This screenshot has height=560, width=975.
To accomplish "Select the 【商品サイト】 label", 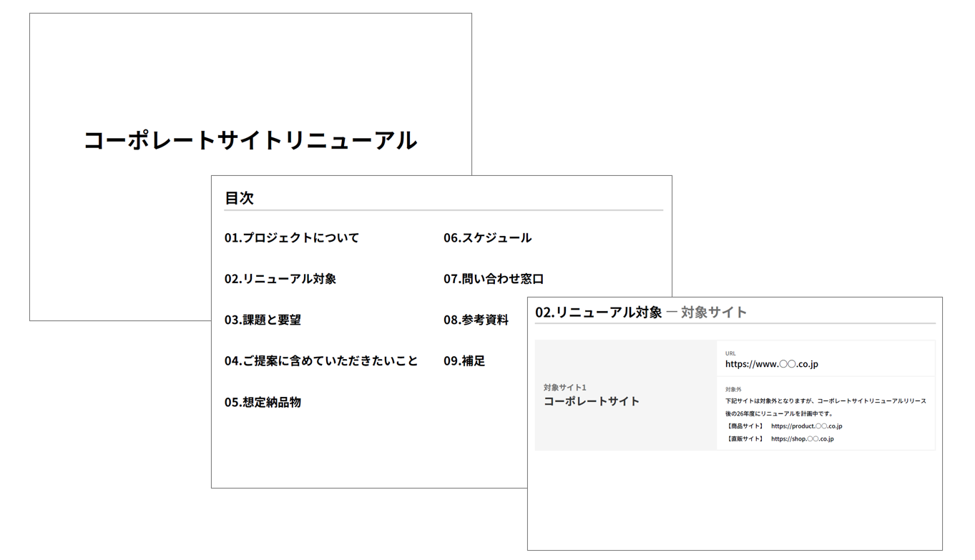I will pos(745,426).
